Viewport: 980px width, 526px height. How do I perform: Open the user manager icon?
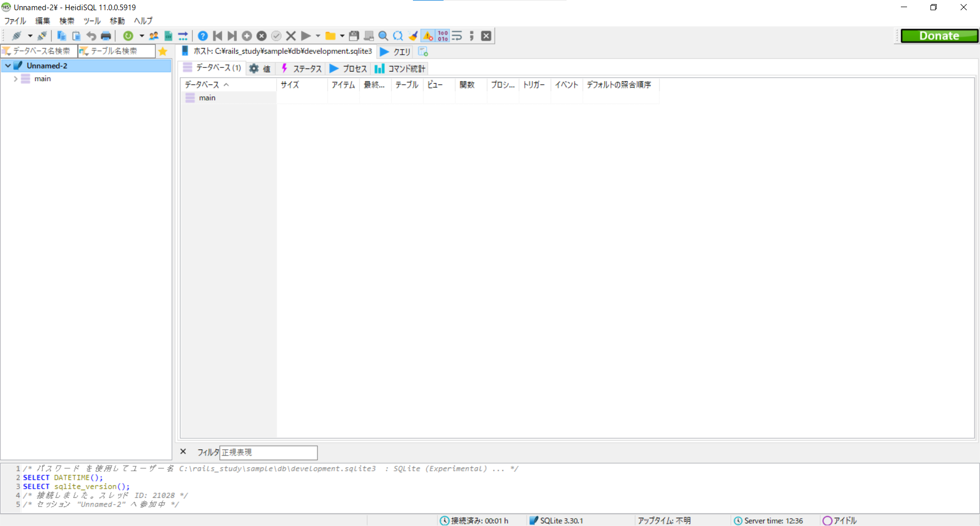[154, 36]
